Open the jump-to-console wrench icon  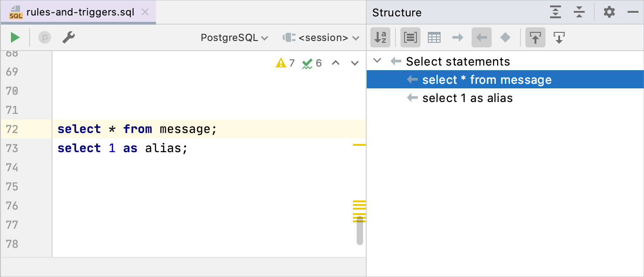(68, 37)
